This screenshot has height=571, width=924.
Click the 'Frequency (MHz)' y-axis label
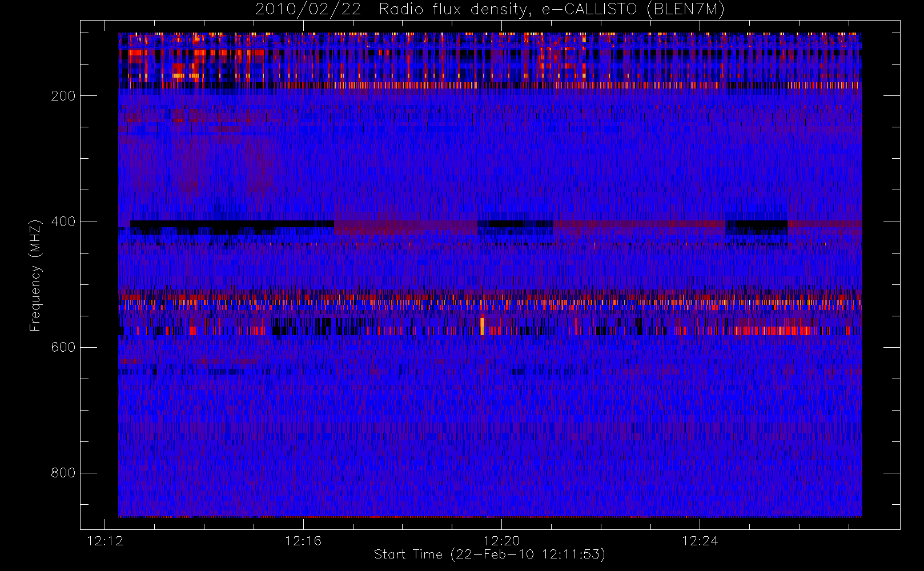(35, 275)
